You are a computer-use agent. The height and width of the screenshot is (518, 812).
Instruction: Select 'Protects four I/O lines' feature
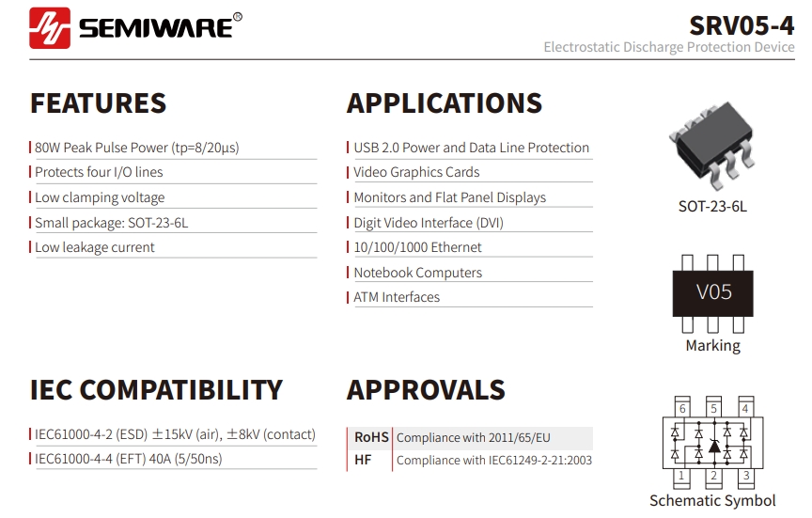[x=99, y=172]
